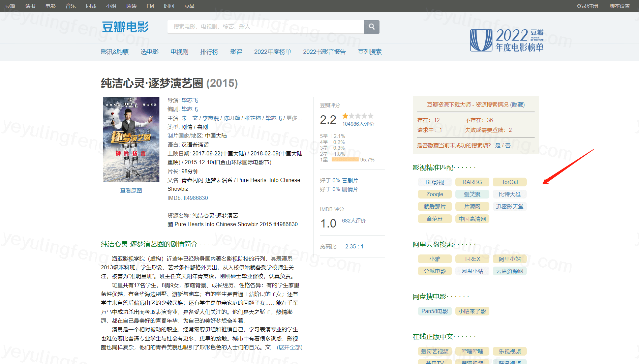Viewport: 639px width, 364px height.
Task: Open the 2022 年度电影榜单 banner
Action: pos(507,40)
